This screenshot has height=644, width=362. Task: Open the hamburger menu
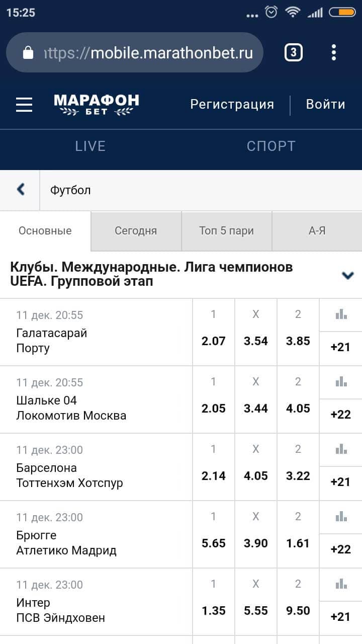[24, 105]
